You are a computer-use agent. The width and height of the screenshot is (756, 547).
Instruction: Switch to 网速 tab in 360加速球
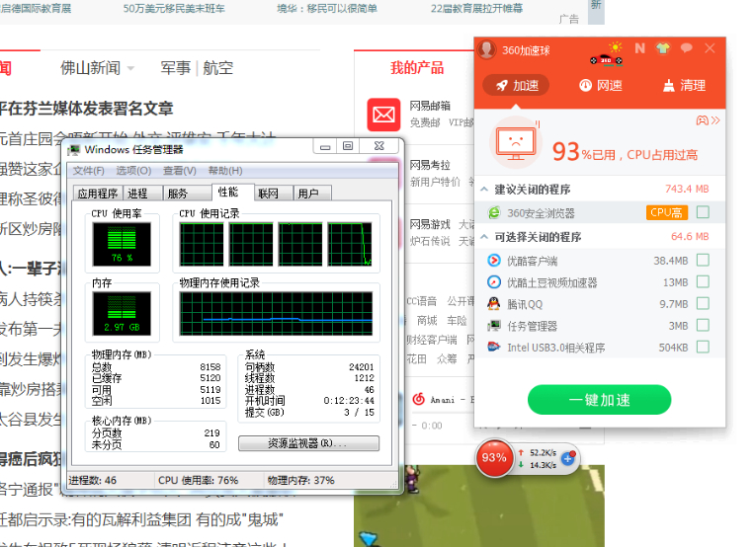click(x=600, y=86)
